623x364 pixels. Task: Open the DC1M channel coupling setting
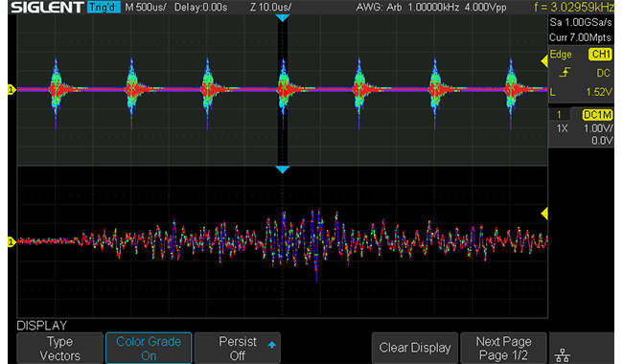597,115
